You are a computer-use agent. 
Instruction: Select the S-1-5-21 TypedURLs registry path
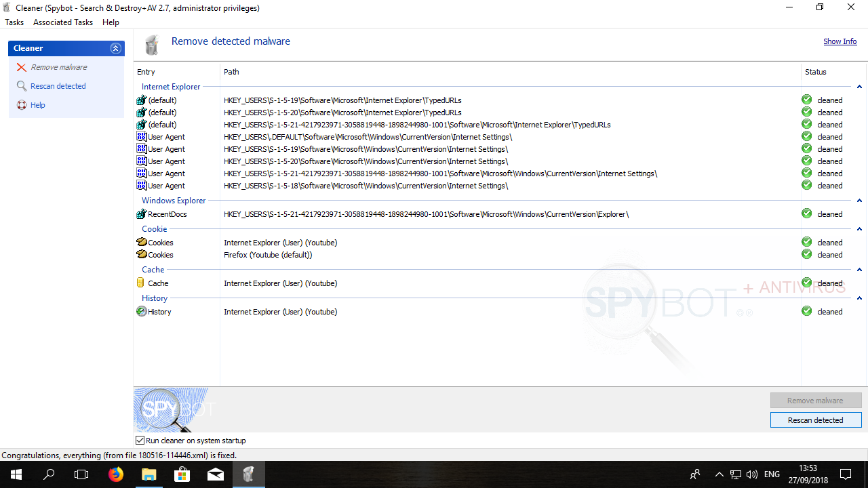click(x=417, y=125)
